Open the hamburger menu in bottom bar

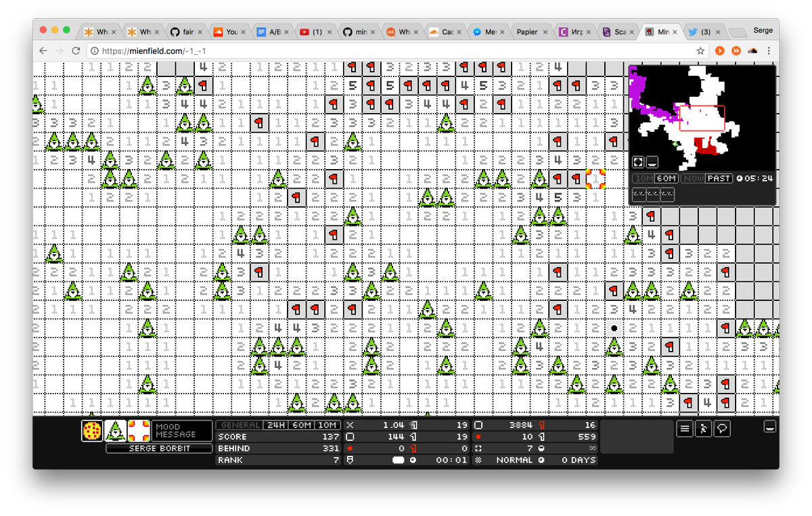point(685,429)
